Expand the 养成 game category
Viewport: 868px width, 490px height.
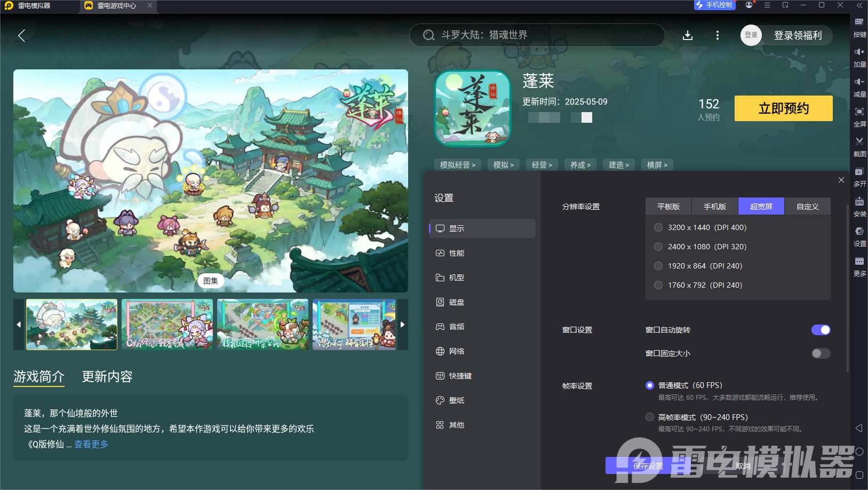(580, 164)
